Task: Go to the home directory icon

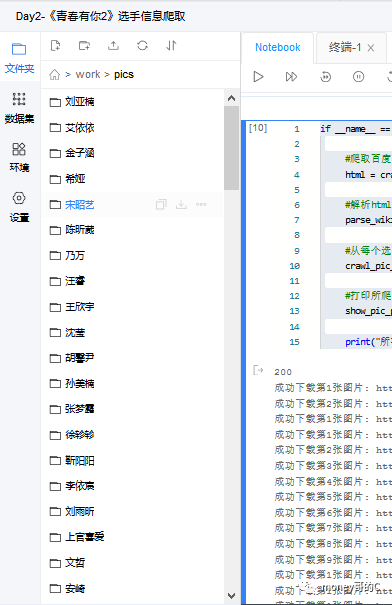Action: [54, 74]
